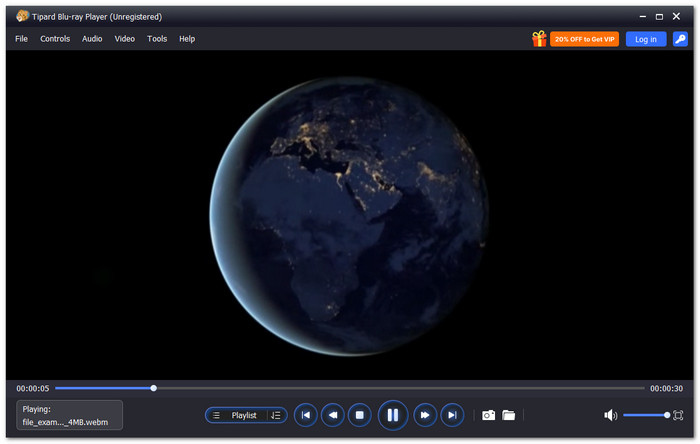
Task: Open the snapshot folder icon
Action: 508,415
